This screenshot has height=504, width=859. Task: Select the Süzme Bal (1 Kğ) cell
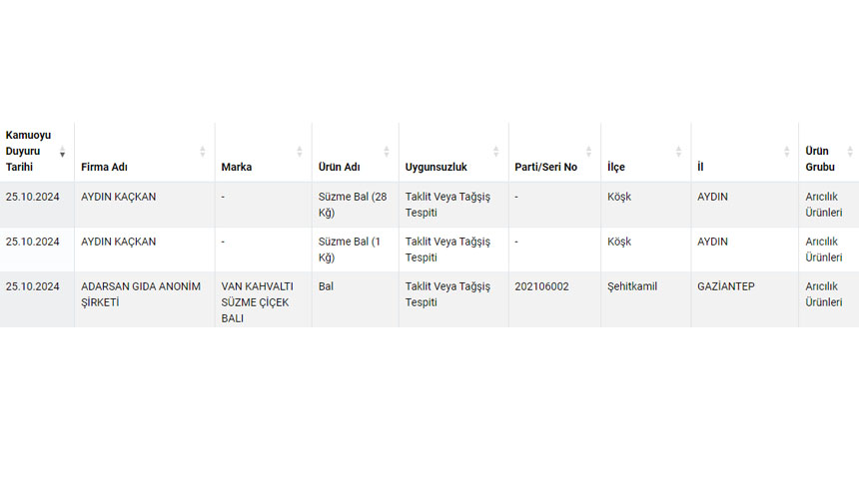(x=351, y=250)
